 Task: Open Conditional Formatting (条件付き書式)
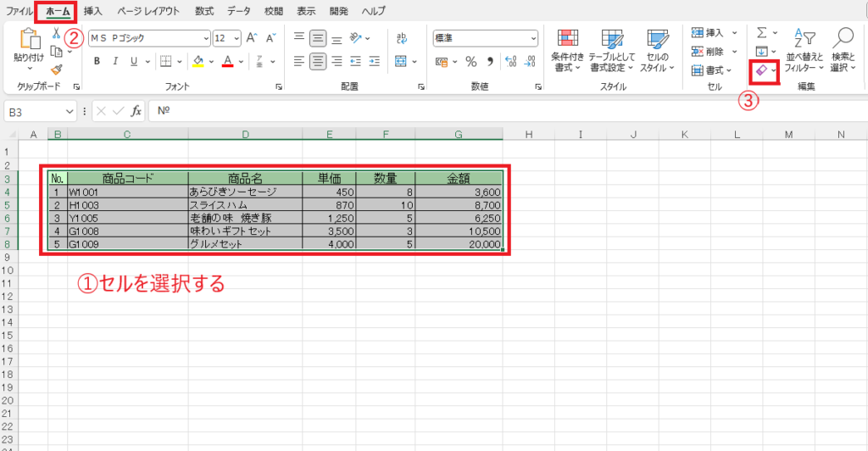click(x=567, y=49)
